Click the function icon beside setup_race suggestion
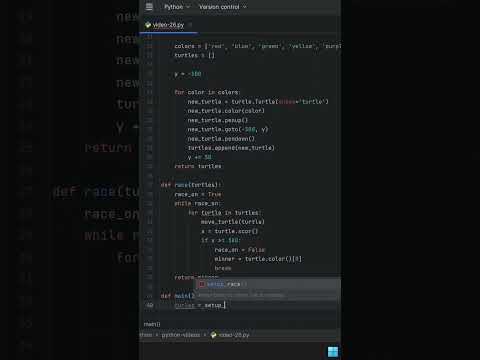 tap(202, 284)
